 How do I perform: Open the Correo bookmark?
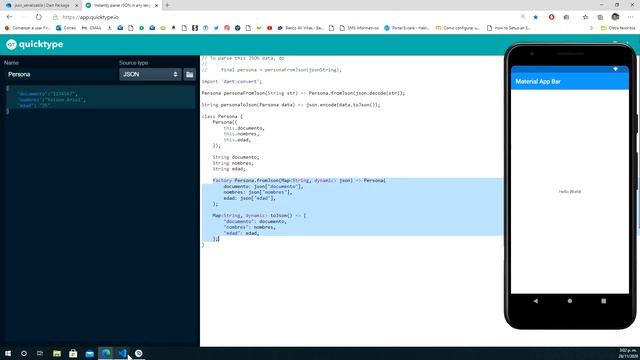pyautogui.click(x=66, y=28)
